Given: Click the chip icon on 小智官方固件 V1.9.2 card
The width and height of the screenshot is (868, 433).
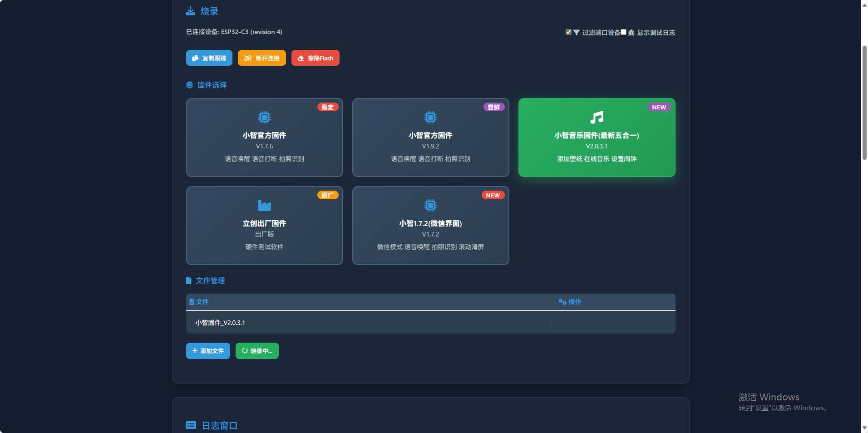Looking at the screenshot, I should (430, 118).
